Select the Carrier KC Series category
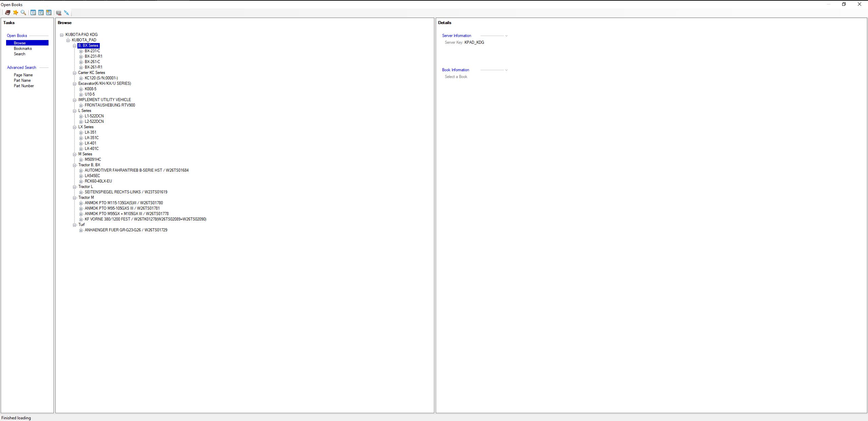868x421 pixels. [x=92, y=73]
